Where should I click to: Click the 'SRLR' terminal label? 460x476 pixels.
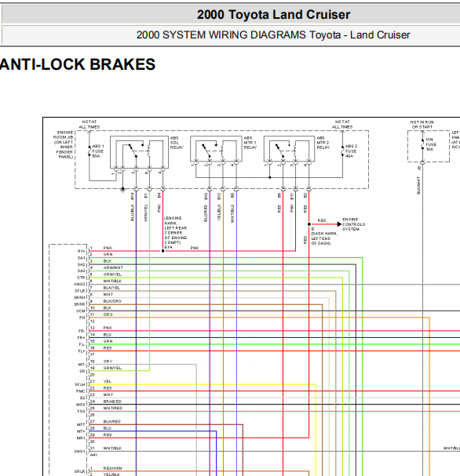[x=80, y=471]
